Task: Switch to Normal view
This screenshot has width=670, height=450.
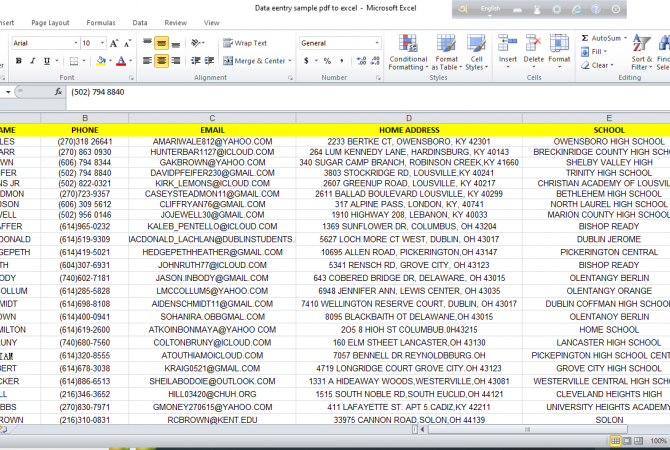Action: tap(615, 441)
